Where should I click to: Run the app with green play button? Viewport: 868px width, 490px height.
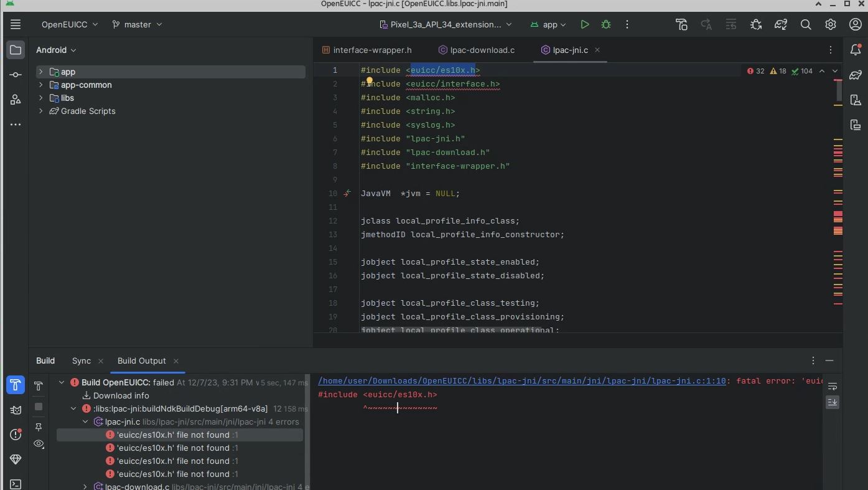click(584, 24)
